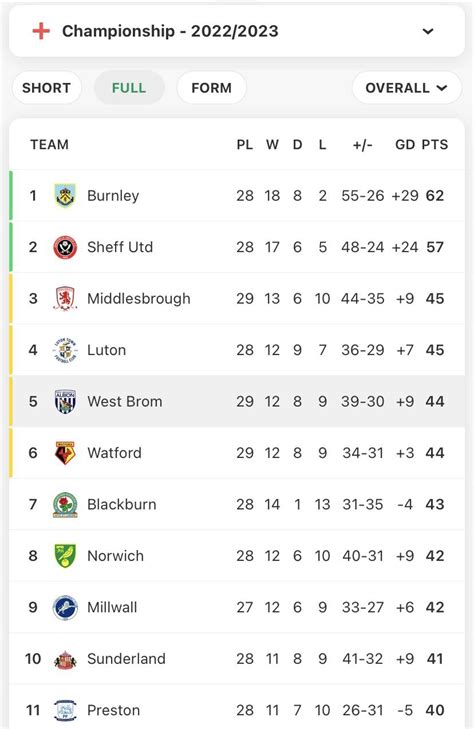Image resolution: width=474 pixels, height=729 pixels.
Task: Select the FULL table view
Action: click(129, 88)
